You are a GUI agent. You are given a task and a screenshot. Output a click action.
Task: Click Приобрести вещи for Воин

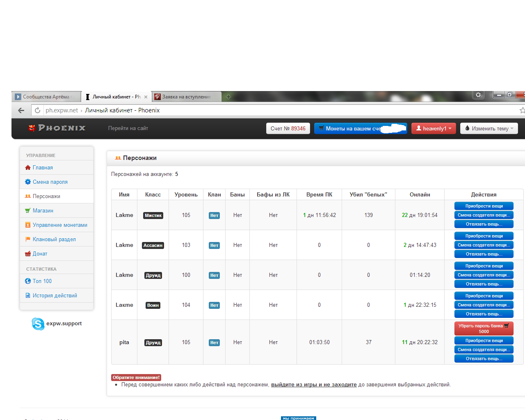[484, 296]
